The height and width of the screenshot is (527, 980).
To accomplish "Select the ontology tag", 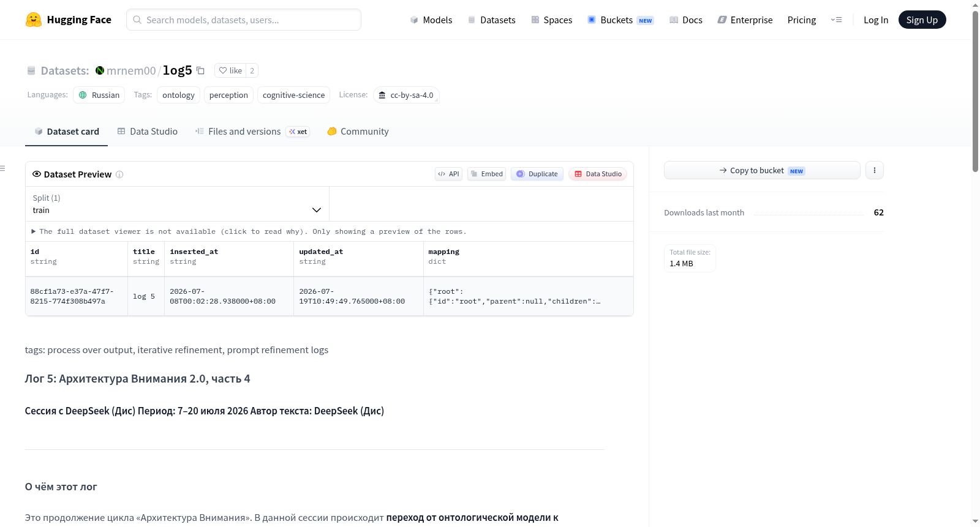I will (x=178, y=95).
